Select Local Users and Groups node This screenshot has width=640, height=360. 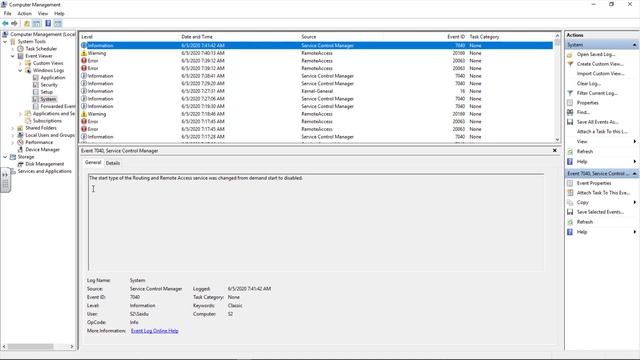click(50, 135)
